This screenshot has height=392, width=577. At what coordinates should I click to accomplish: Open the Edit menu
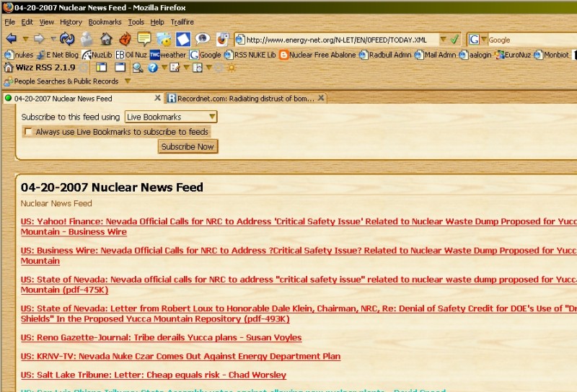coord(27,22)
